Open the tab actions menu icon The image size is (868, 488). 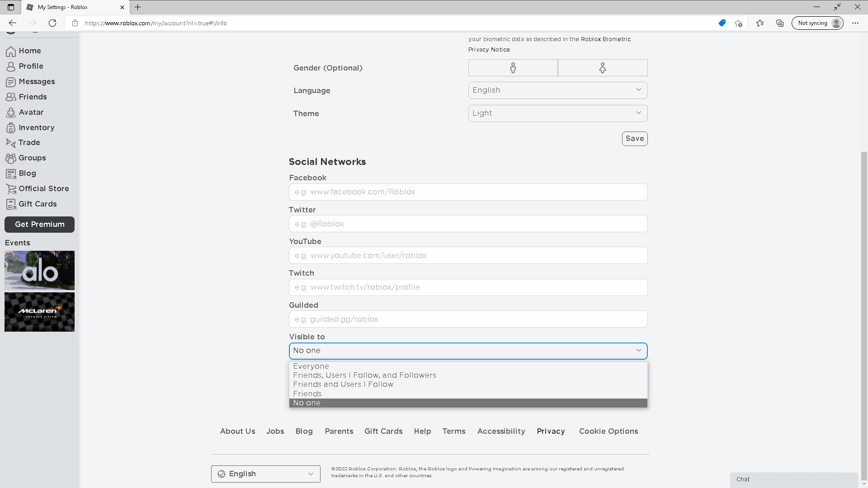click(x=11, y=7)
